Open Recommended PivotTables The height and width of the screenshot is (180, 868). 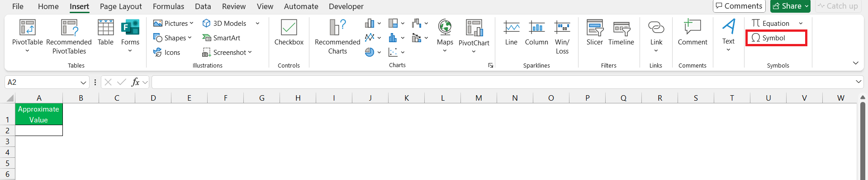coord(69,36)
